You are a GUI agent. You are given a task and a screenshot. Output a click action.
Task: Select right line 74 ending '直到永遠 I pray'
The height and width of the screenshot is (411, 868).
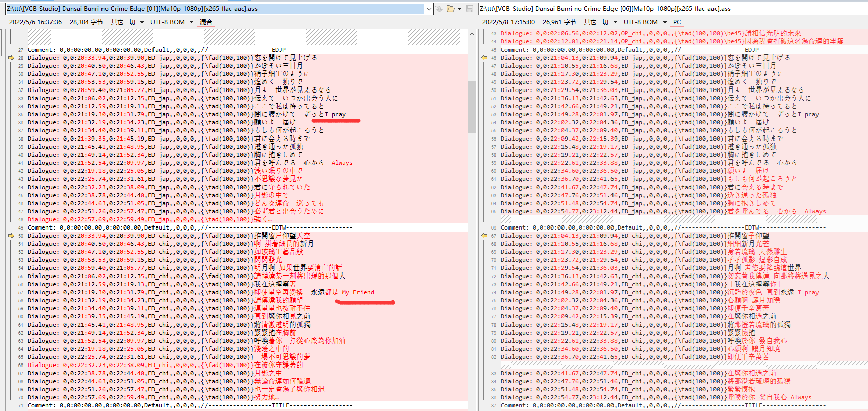click(x=684, y=292)
